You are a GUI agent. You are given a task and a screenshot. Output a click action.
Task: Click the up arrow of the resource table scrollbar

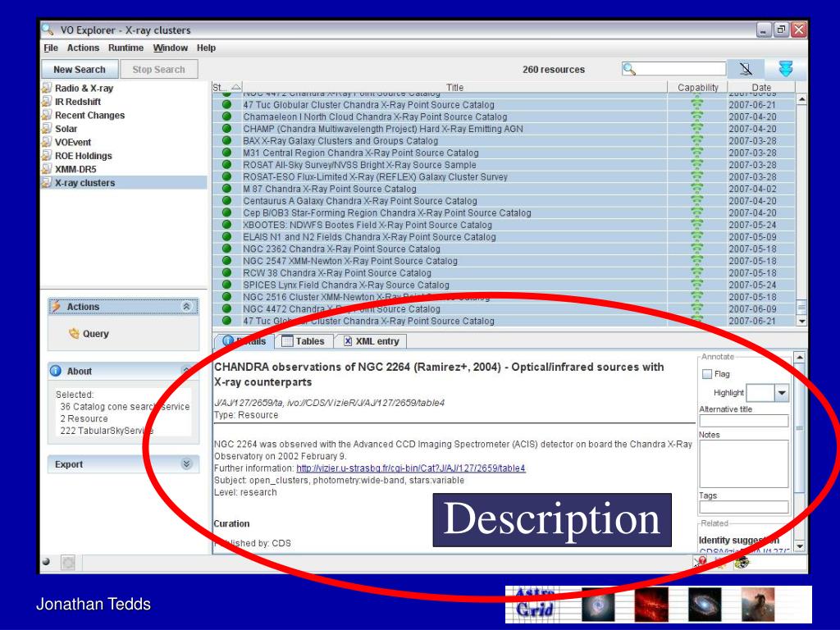coord(801,99)
